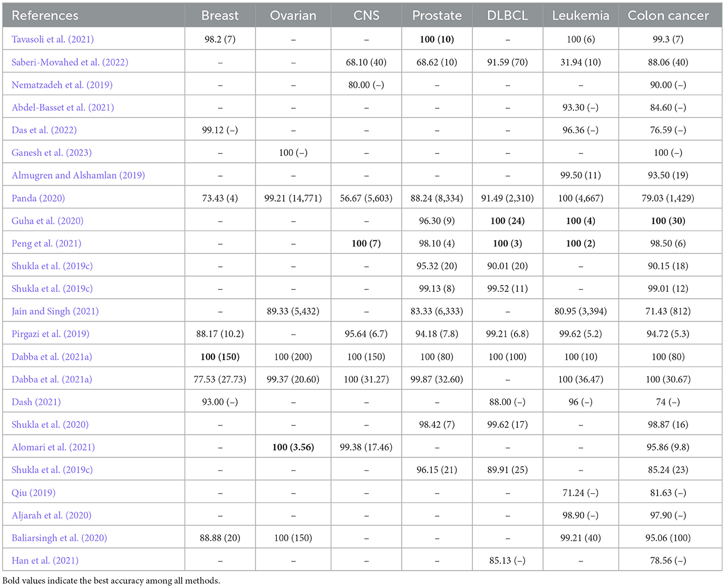Image resolution: width=725 pixels, height=588 pixels.
Task: Open the Abdel-Basset et al. (2021) reference
Action: pyautogui.click(x=63, y=107)
